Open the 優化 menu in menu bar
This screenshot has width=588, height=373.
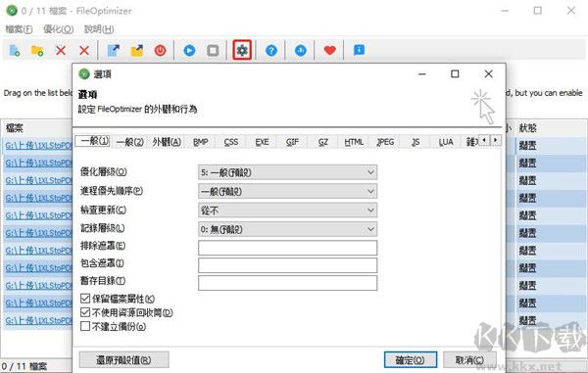tap(58, 29)
